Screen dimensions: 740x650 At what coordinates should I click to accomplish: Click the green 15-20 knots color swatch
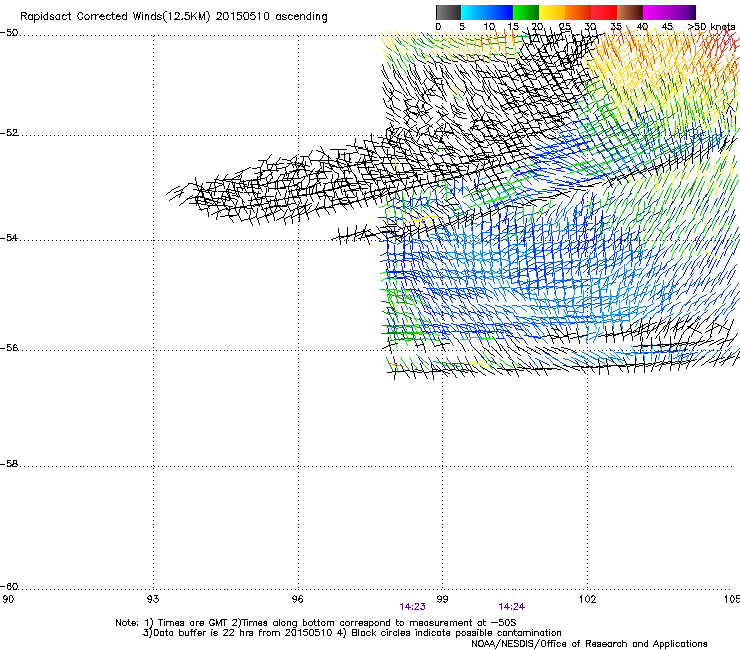pos(526,12)
